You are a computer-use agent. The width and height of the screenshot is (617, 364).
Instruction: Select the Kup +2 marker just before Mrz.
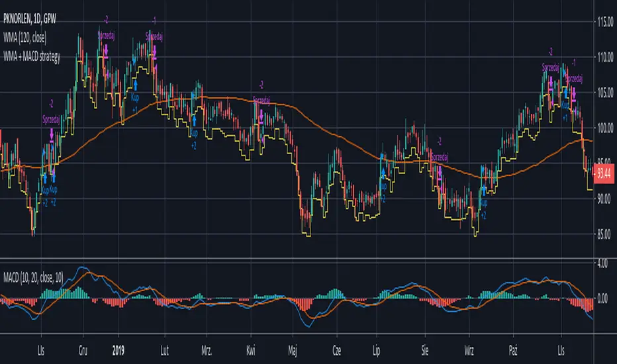click(x=194, y=132)
